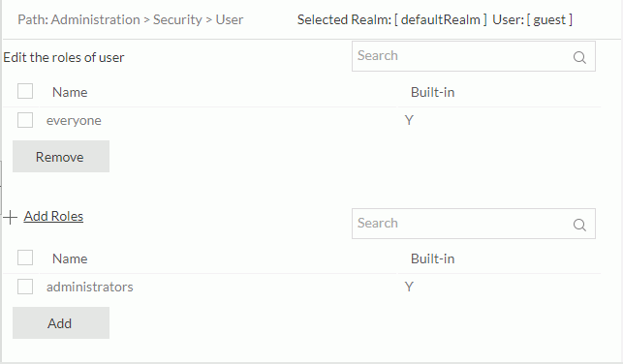The height and width of the screenshot is (364, 623).
Task: Click the magnifier icon in Add Roles search
Action: [579, 225]
